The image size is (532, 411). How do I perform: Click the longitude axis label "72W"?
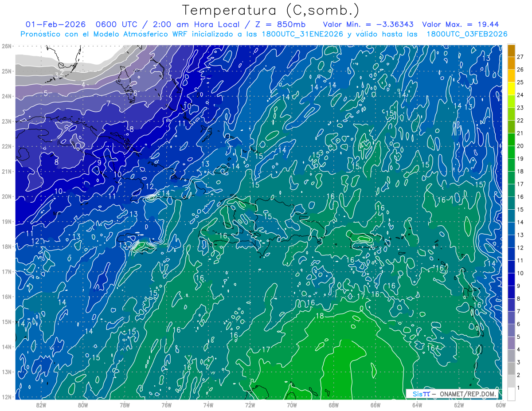(250, 405)
